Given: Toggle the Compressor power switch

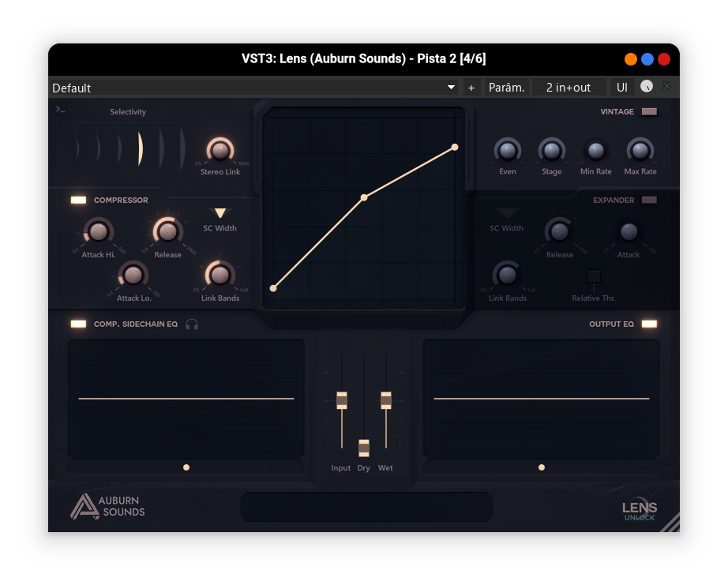Looking at the screenshot, I should (78, 200).
